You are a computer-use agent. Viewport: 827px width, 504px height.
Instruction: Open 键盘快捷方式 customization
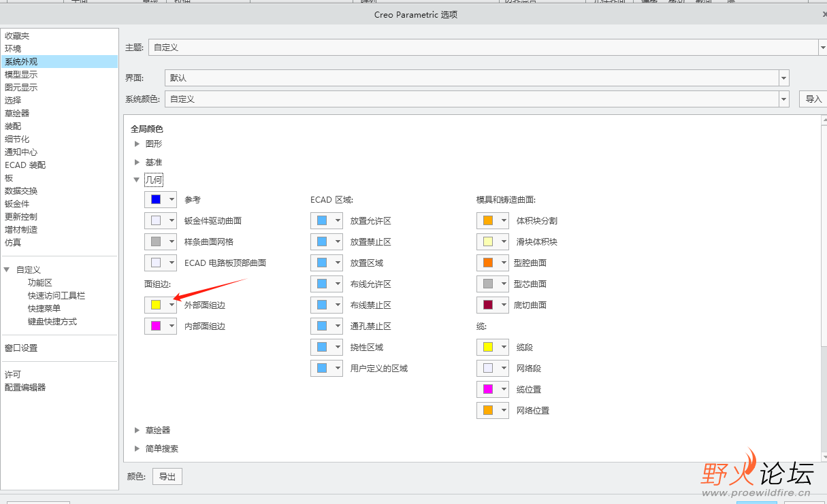coord(52,322)
